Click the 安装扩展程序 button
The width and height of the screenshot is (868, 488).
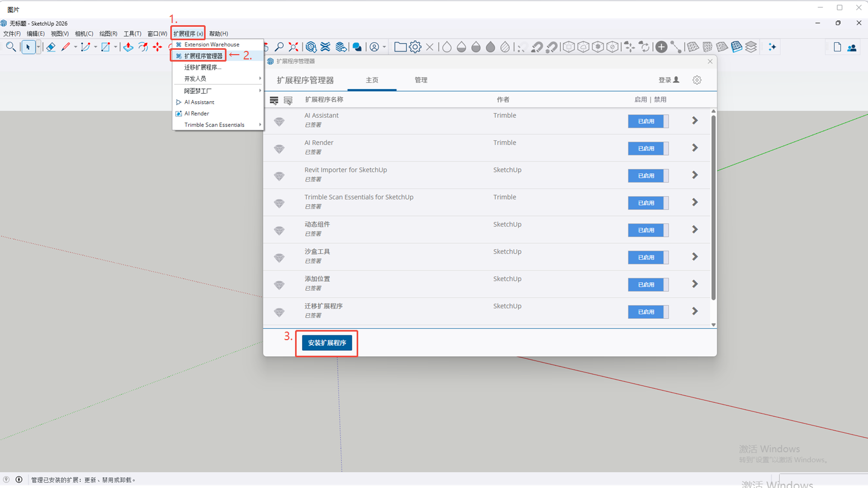327,343
